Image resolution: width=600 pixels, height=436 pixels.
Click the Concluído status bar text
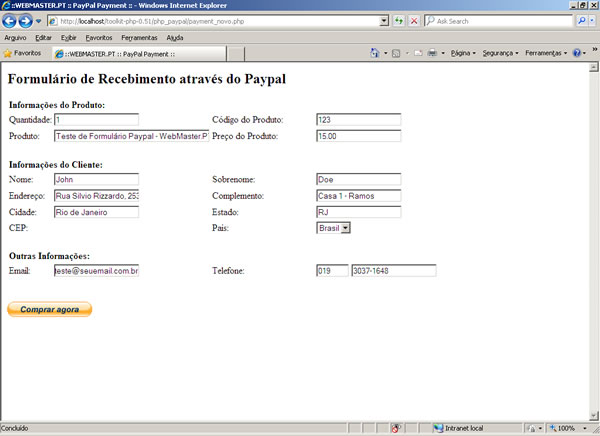tap(15, 428)
